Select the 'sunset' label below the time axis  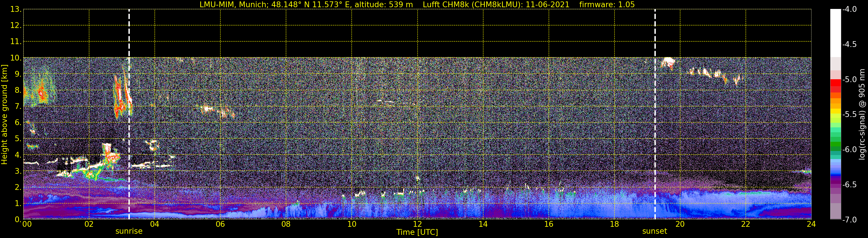click(x=655, y=231)
